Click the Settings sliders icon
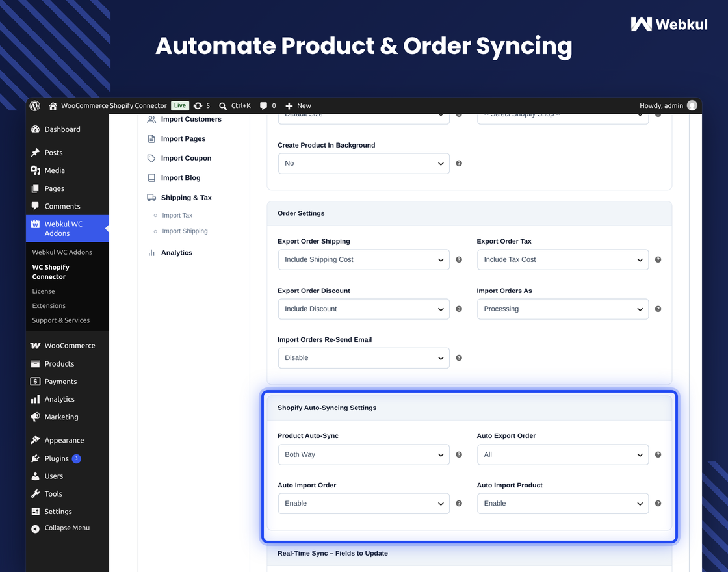This screenshot has width=728, height=572. [35, 511]
